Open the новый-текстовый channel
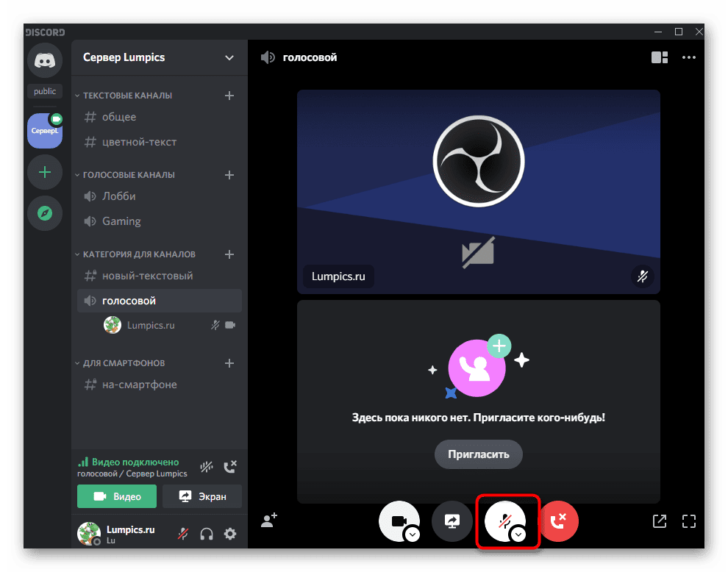The height and width of the screenshot is (572, 728). [x=160, y=276]
